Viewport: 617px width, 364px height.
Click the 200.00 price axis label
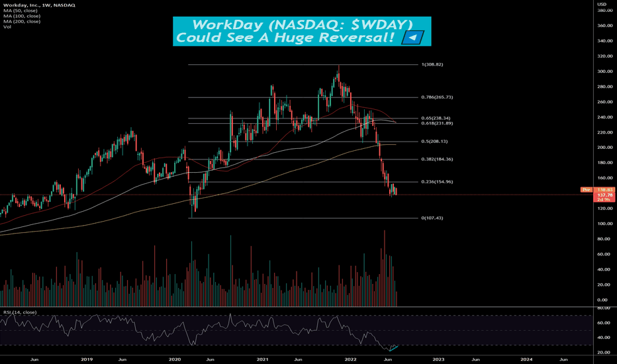[605, 148]
